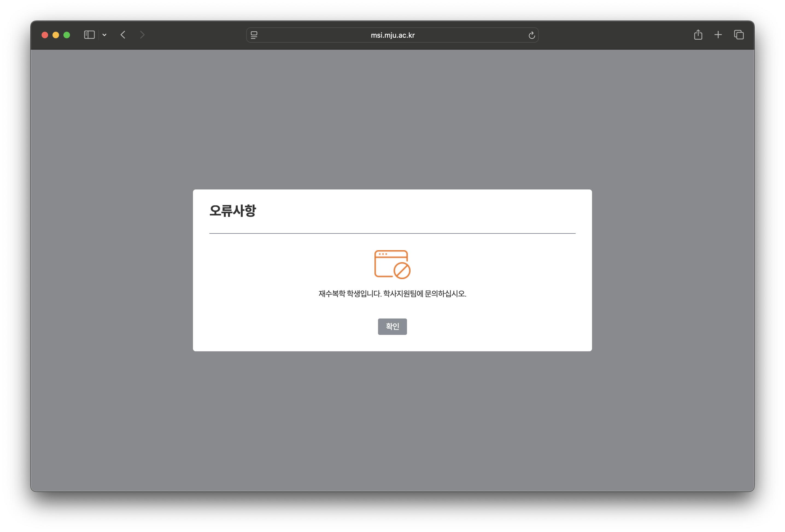Click the orange blocked-window error icon
785x532 pixels.
click(x=392, y=264)
